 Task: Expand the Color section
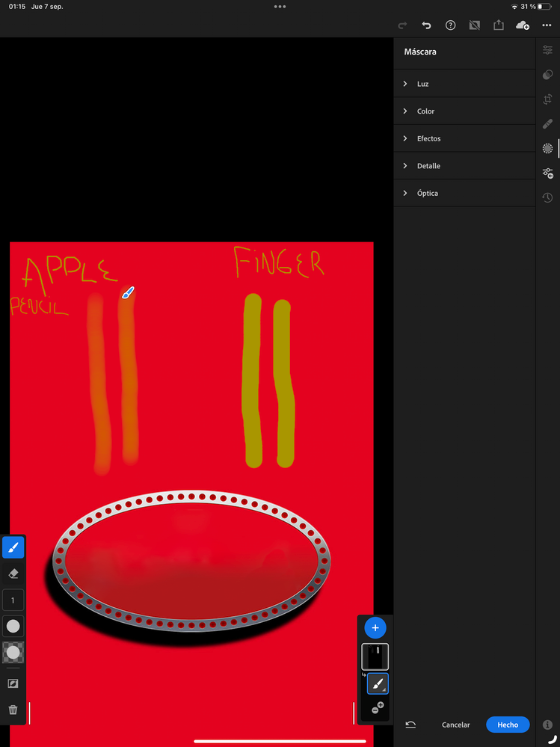pos(464,111)
